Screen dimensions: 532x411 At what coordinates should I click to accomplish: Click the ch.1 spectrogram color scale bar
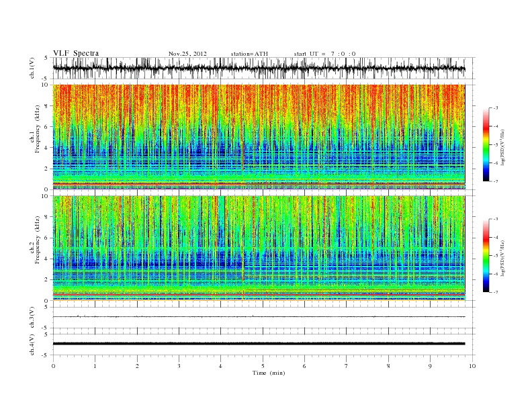pyautogui.click(x=486, y=144)
